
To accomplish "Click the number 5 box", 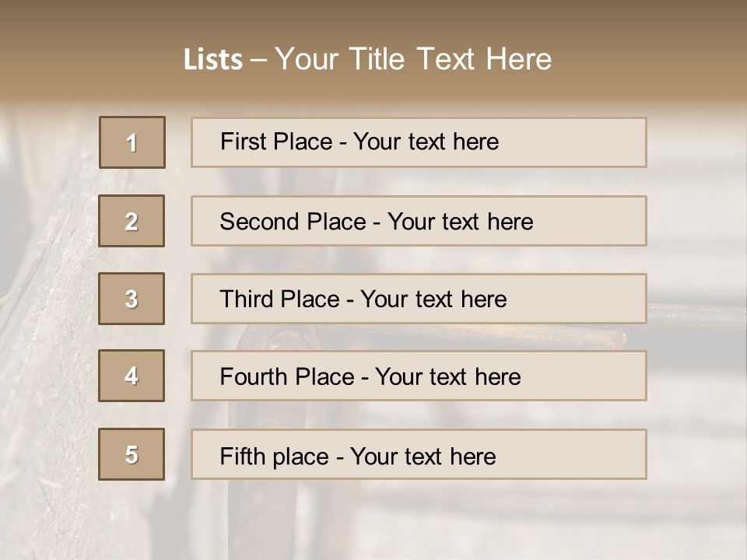I will pyautogui.click(x=132, y=454).
